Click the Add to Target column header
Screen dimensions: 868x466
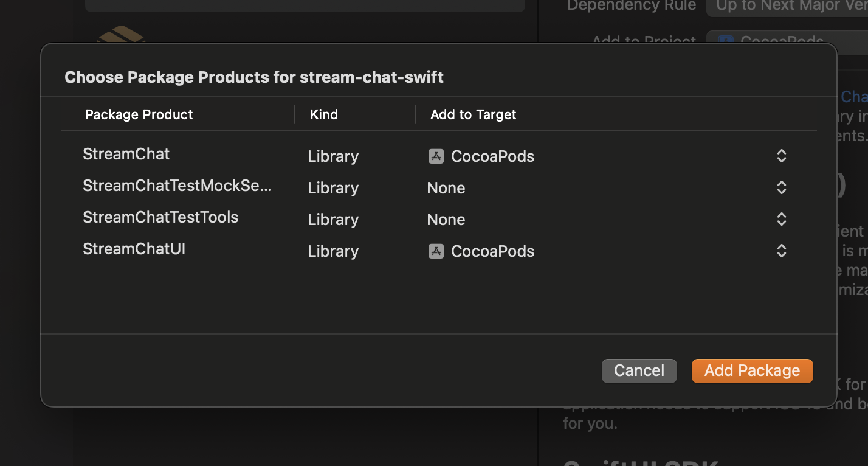coord(473,114)
